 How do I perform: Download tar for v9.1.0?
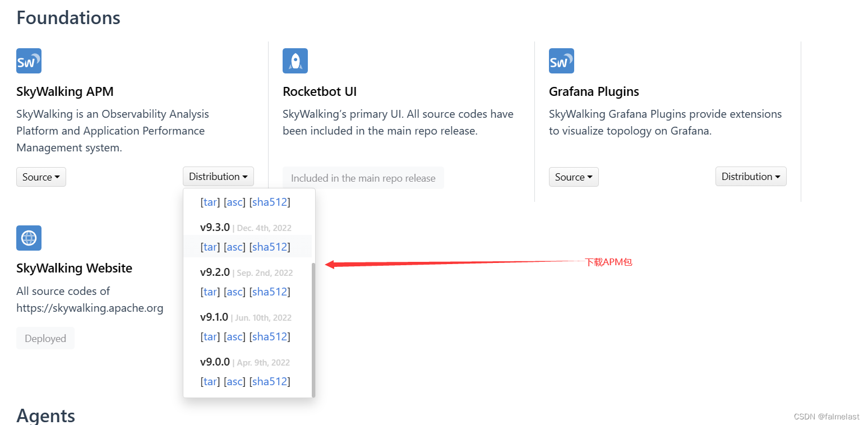(210, 336)
